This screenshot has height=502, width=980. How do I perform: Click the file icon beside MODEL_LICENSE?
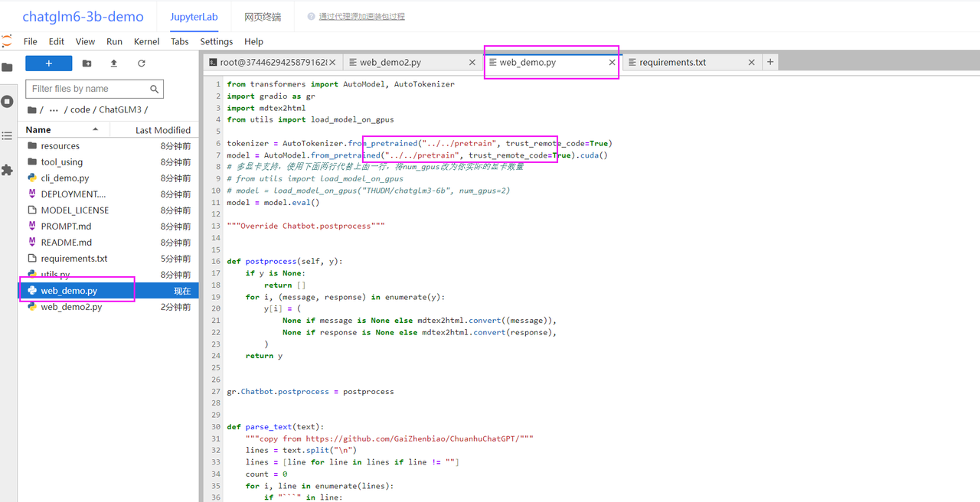(x=32, y=210)
